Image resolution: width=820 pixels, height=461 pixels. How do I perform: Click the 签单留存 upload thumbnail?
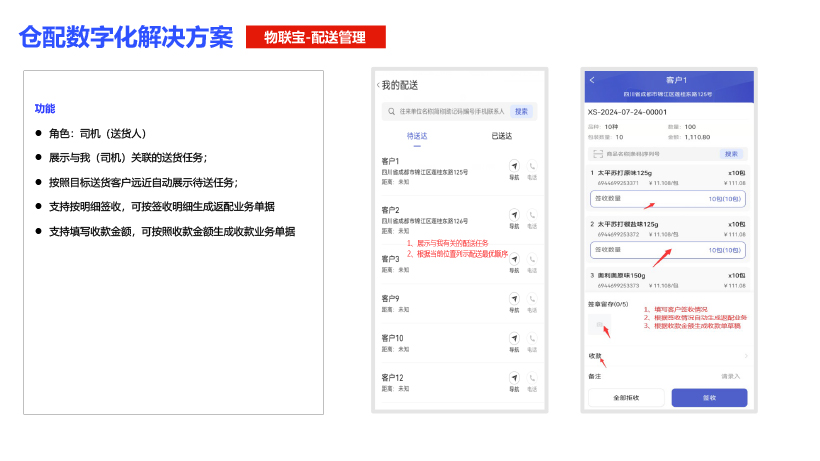(x=599, y=324)
